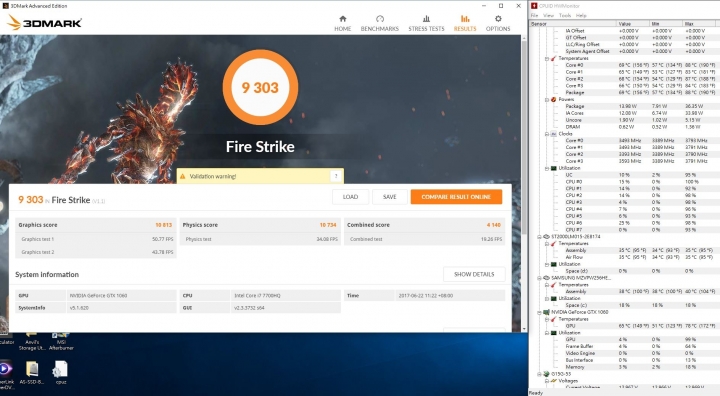720x396 pixels.
Task: Collapse the SAMSUNG MZVPW256 drive node
Action: point(540,278)
